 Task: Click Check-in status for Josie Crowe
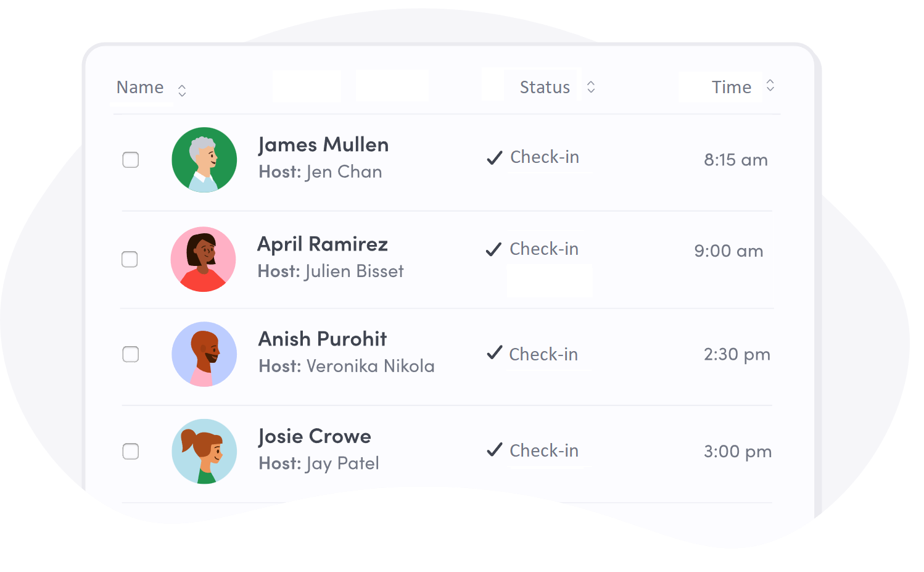544,451
